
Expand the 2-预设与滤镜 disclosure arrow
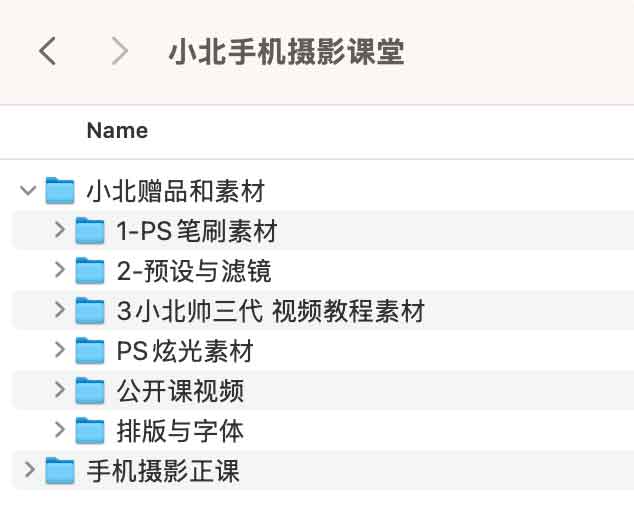[x=60, y=271]
